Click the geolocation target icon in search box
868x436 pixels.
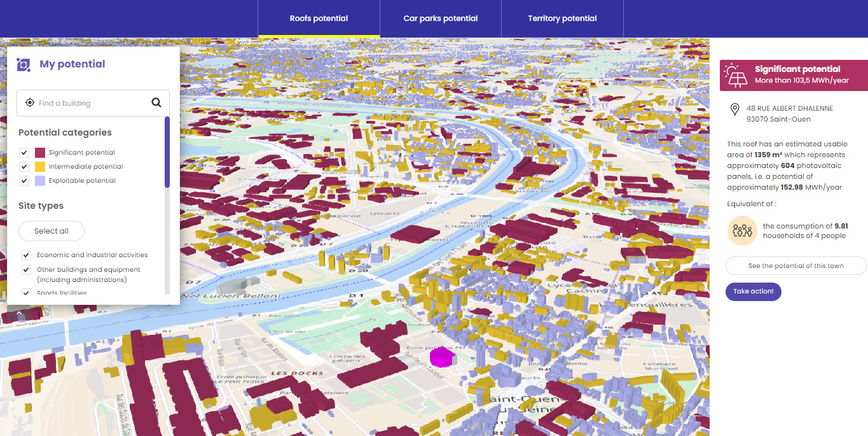click(29, 103)
